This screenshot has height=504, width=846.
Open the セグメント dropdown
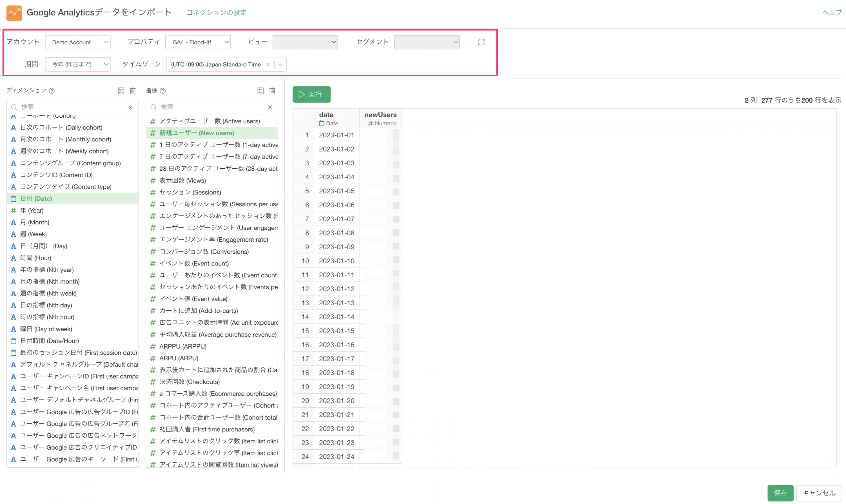(x=427, y=42)
